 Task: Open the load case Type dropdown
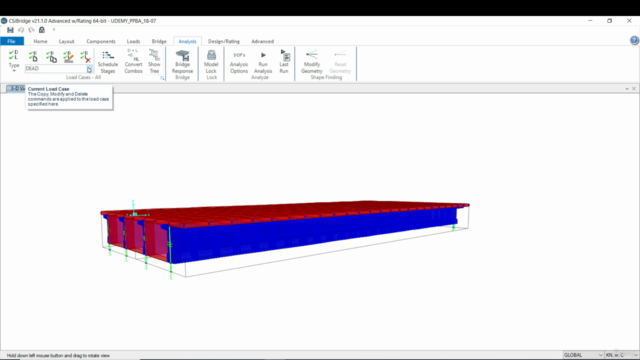(x=13, y=61)
